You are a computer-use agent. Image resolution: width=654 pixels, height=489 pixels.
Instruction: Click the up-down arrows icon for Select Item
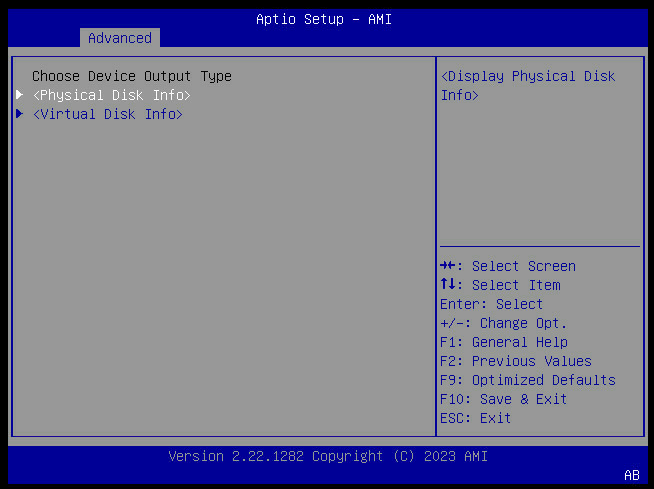coord(448,285)
